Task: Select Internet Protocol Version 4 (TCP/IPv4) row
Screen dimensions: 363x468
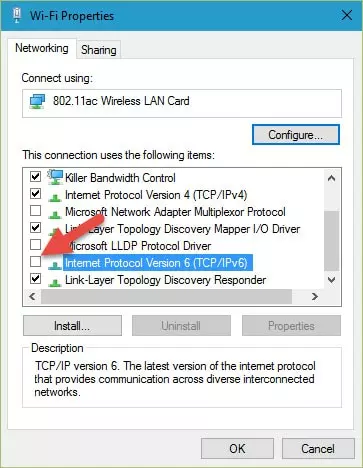Action: 156,195
